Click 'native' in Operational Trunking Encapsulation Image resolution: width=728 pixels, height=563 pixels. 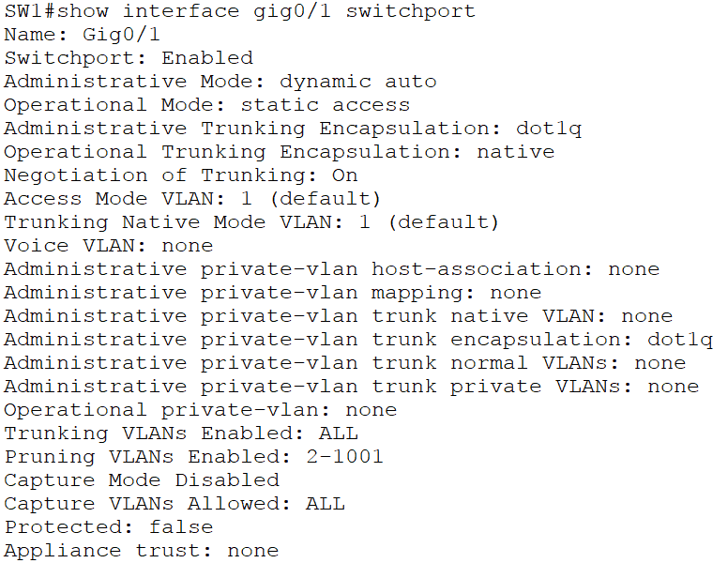coord(515,152)
